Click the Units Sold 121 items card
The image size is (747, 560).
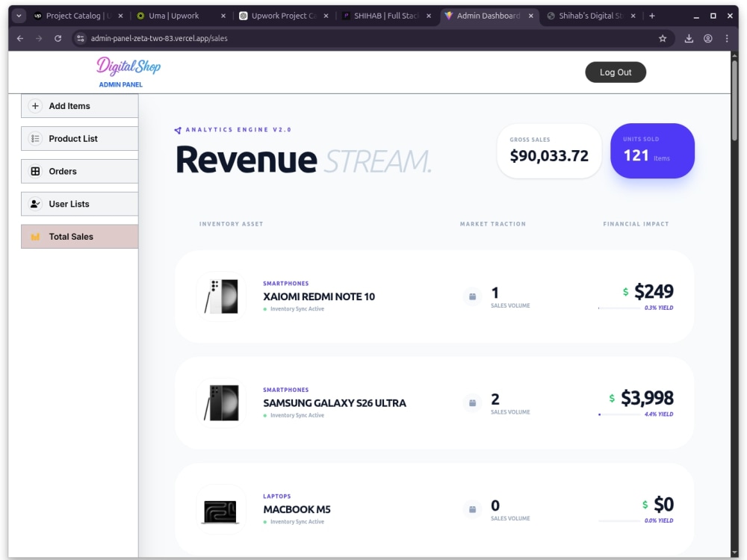(652, 151)
